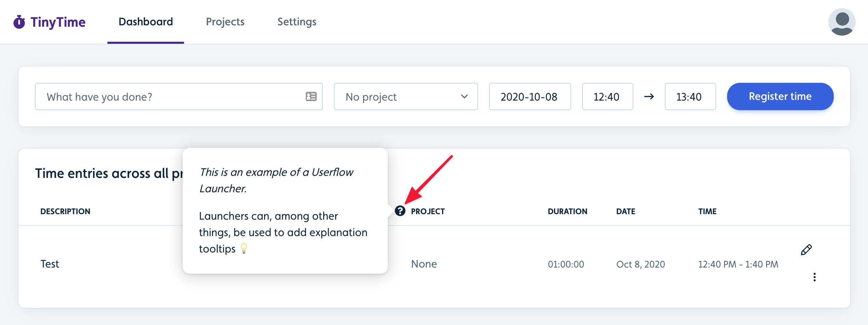The height and width of the screenshot is (325, 868).
Task: Click the TIME column header
Action: pyautogui.click(x=707, y=211)
